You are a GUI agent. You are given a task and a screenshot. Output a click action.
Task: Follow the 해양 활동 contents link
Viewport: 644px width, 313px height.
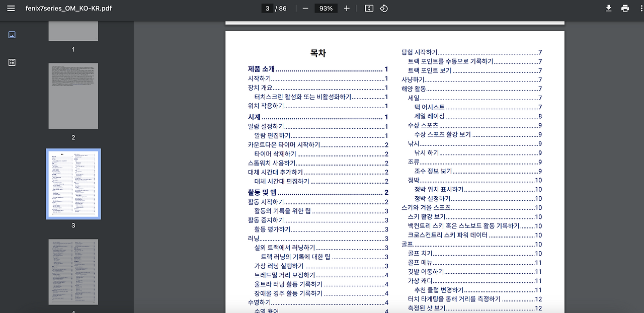[x=413, y=89]
